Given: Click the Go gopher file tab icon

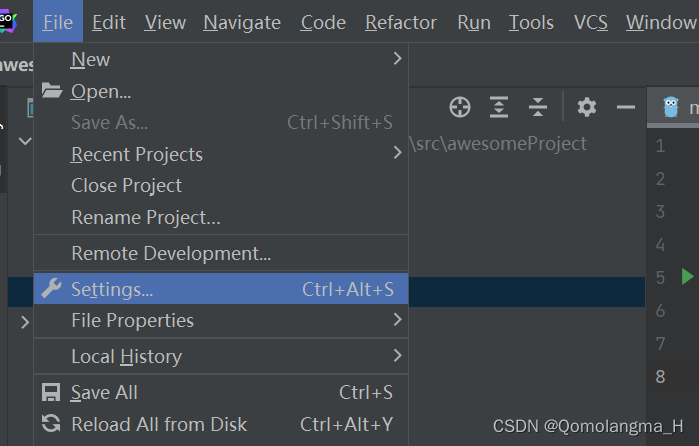Looking at the screenshot, I should point(671,107).
